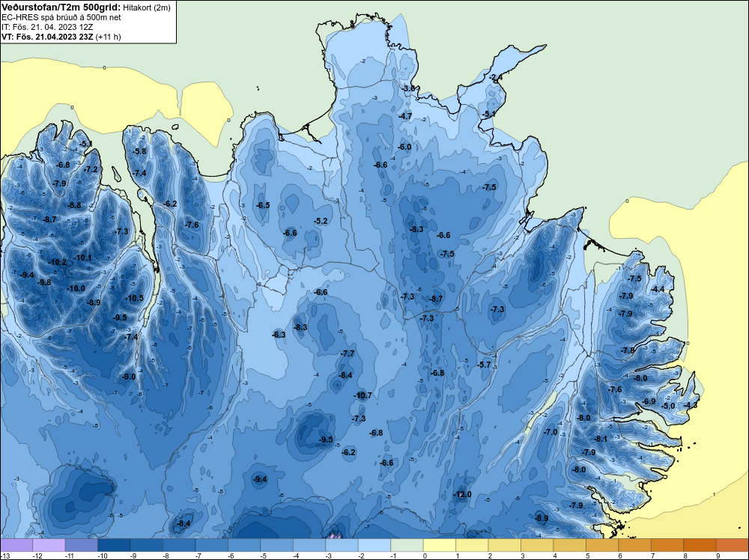Click the -8.1 temperature reading
Image resolution: width=749 pixels, height=560 pixels.
[601, 439]
